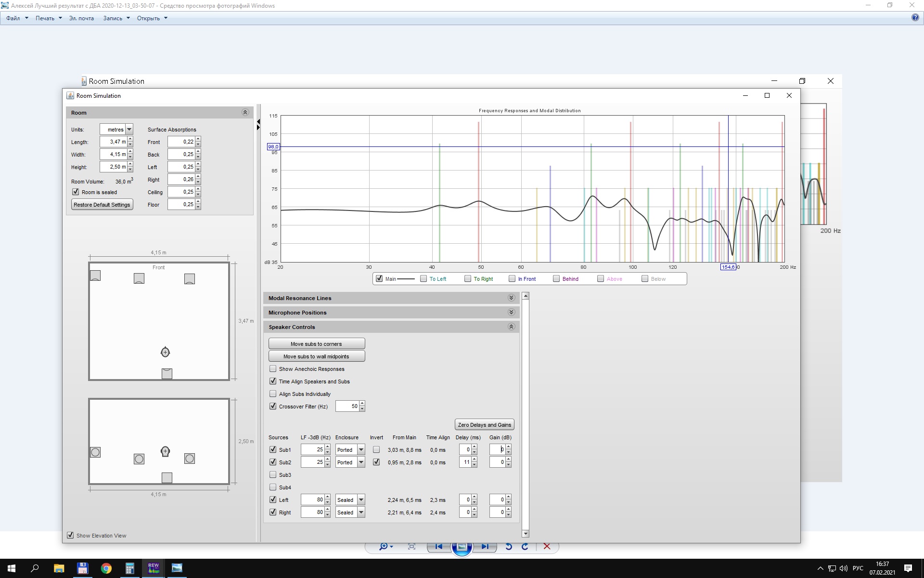The image size is (924, 578).
Task: Enable the Sub3 source checkbox
Action: coord(273,474)
